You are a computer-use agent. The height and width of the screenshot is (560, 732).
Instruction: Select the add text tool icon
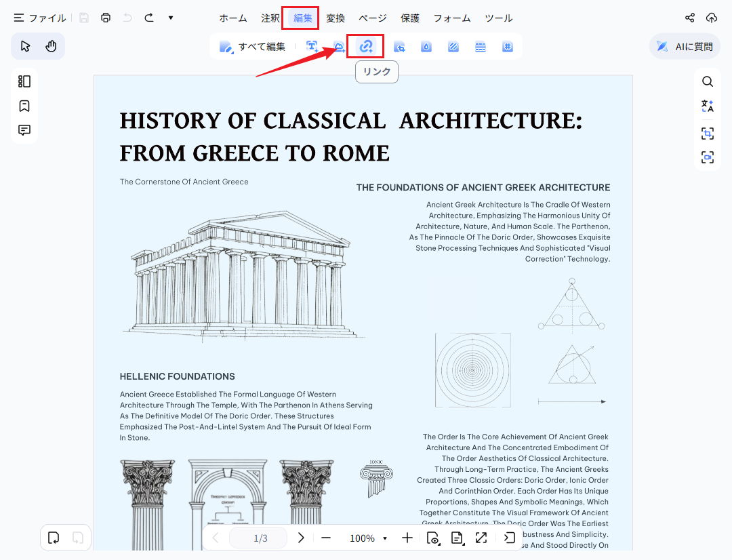coord(312,46)
